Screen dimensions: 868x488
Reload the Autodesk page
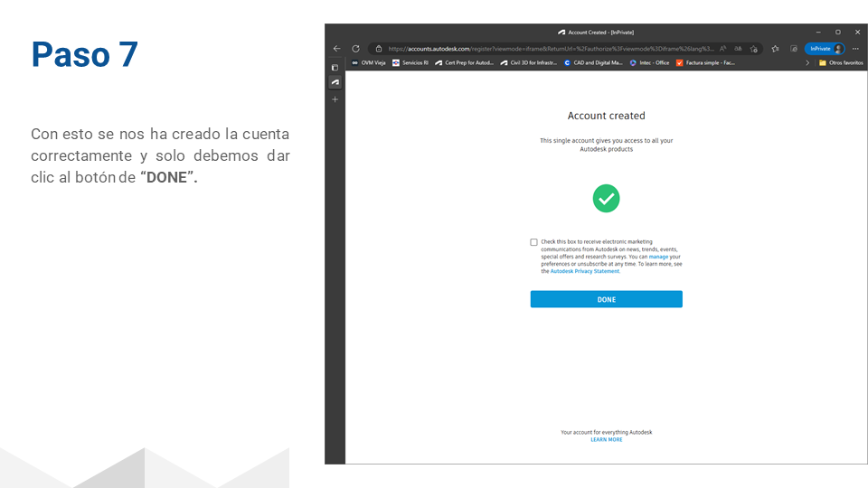(355, 49)
